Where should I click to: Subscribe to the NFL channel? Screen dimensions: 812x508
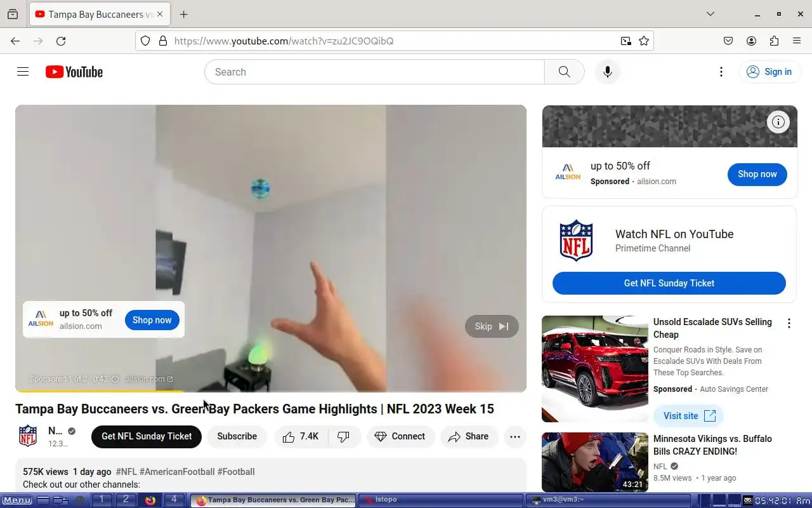tap(237, 436)
